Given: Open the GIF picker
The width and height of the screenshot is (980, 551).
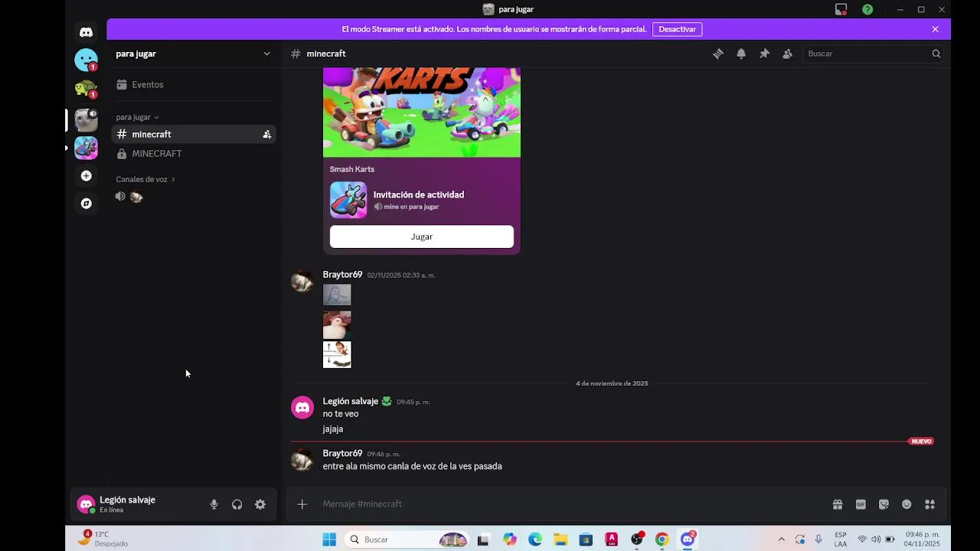Looking at the screenshot, I should (x=861, y=504).
